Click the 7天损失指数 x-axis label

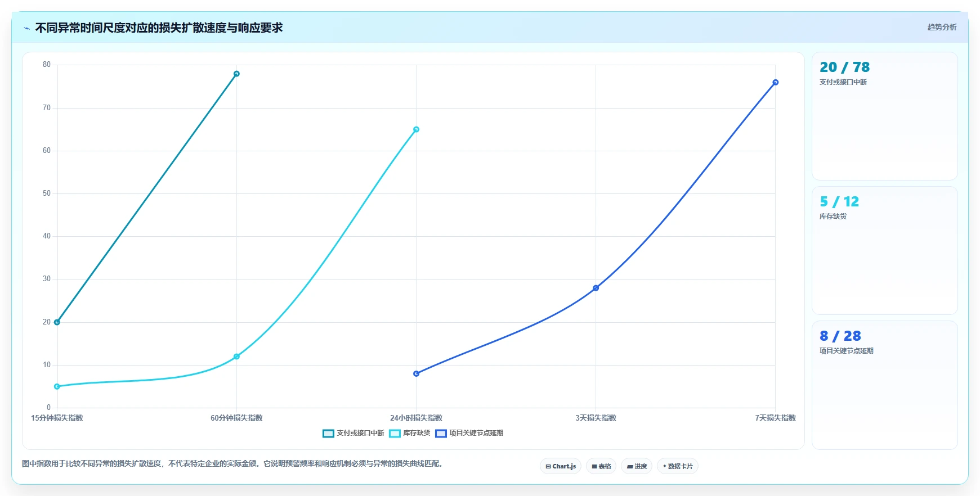[x=775, y=418]
